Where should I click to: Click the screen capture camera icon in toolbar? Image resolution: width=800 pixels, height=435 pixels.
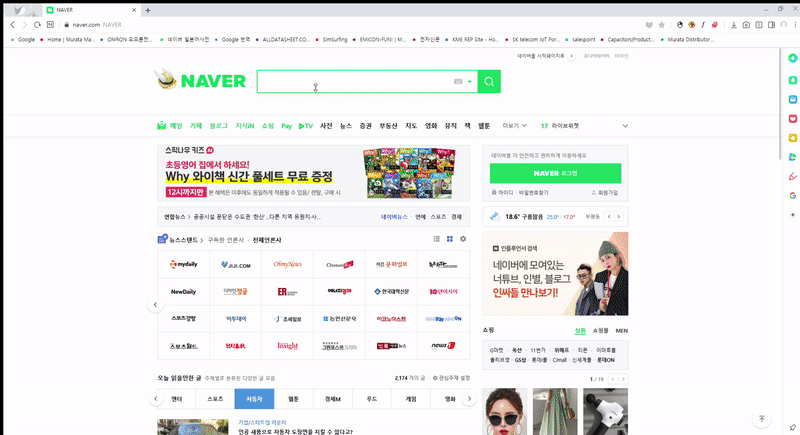tap(746, 24)
